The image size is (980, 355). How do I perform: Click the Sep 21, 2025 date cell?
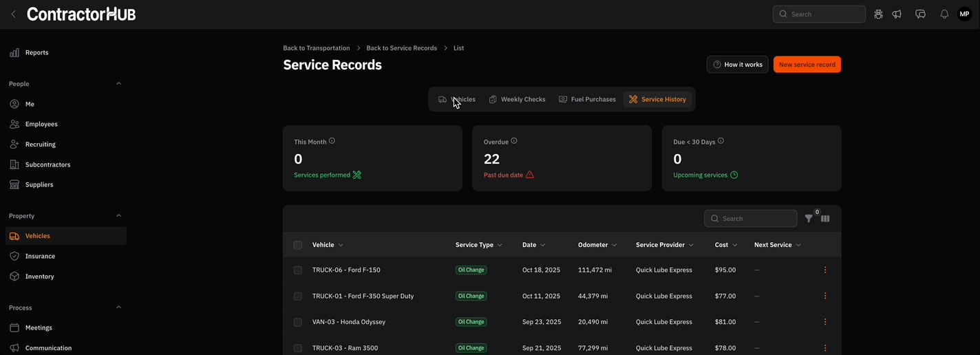tap(542, 348)
